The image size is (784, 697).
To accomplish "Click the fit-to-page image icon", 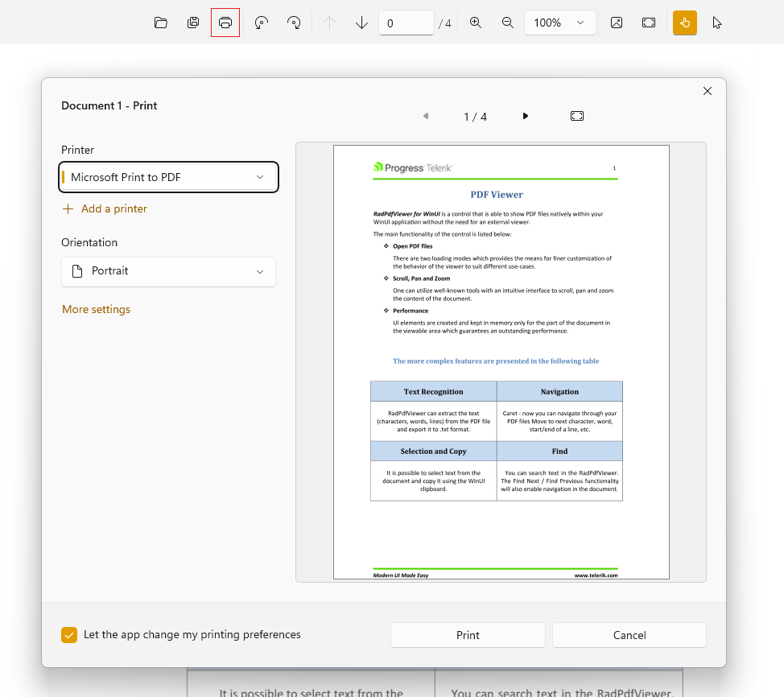I will click(x=617, y=23).
